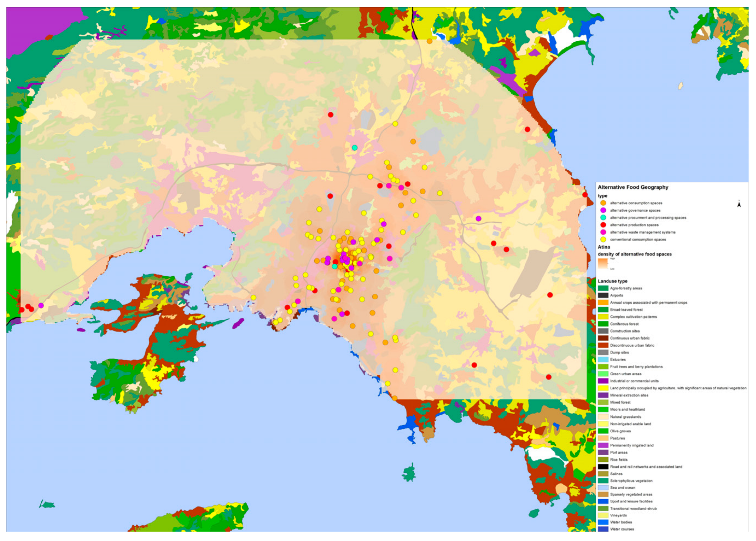Click the Atina heading in legend
The height and width of the screenshot is (541, 756).
pyautogui.click(x=604, y=247)
